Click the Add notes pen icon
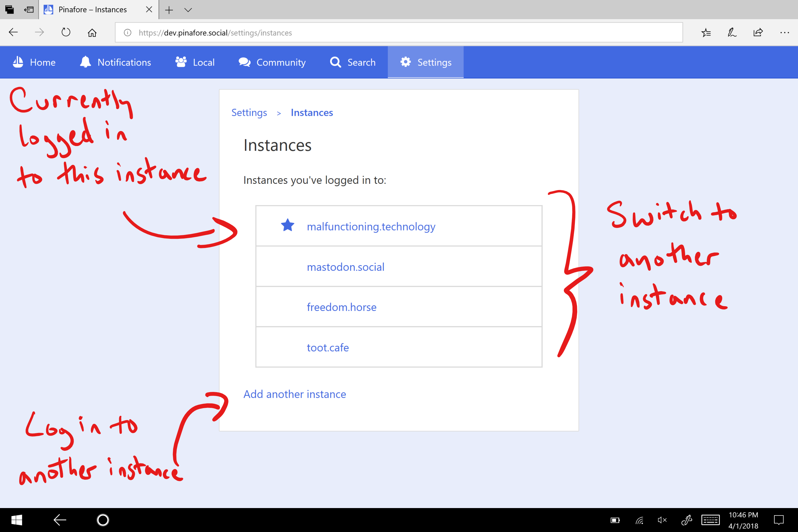The width and height of the screenshot is (798, 532). [x=732, y=33]
